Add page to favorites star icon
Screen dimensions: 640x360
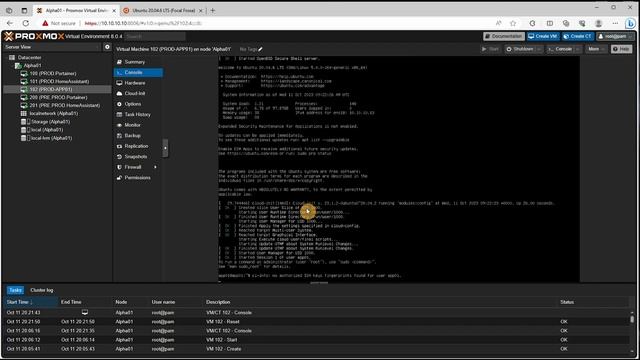513,23
